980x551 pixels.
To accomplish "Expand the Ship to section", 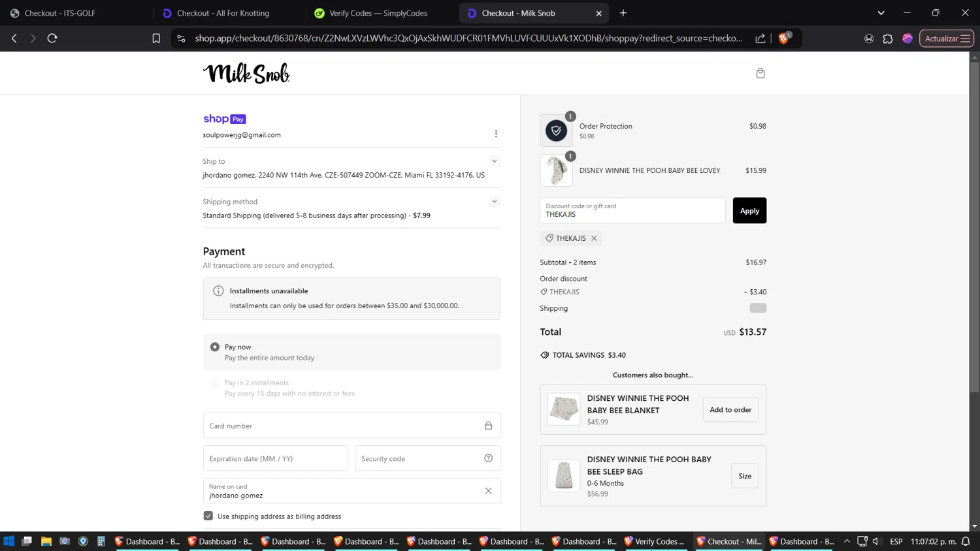I will (x=495, y=161).
